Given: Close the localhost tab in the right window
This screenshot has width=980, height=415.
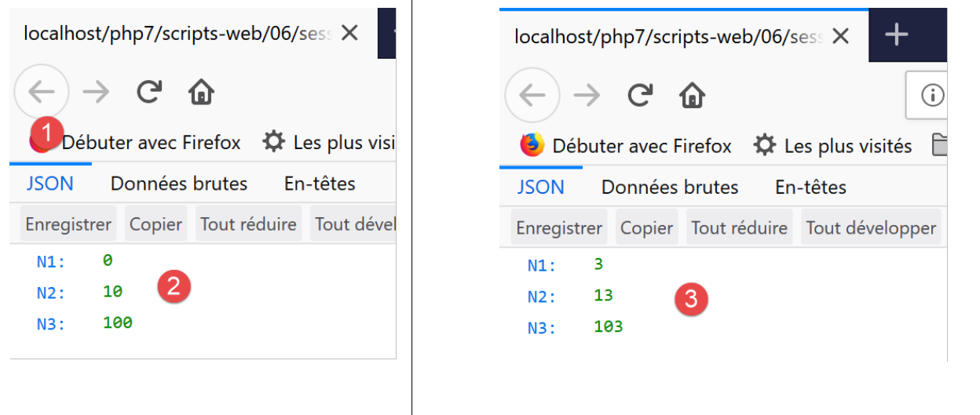Looking at the screenshot, I should pyautogui.click(x=840, y=36).
